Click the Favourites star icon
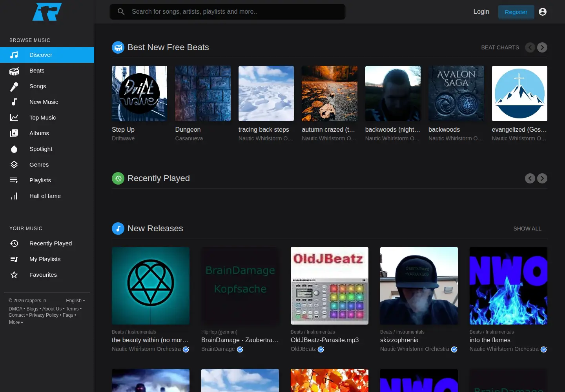Image resolution: width=565 pixels, height=392 pixels. [14, 275]
